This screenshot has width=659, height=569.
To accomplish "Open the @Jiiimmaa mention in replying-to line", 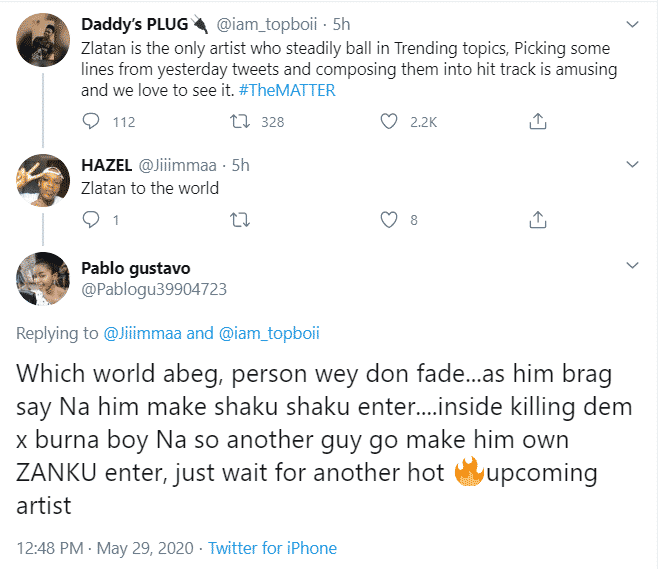I will (151, 333).
